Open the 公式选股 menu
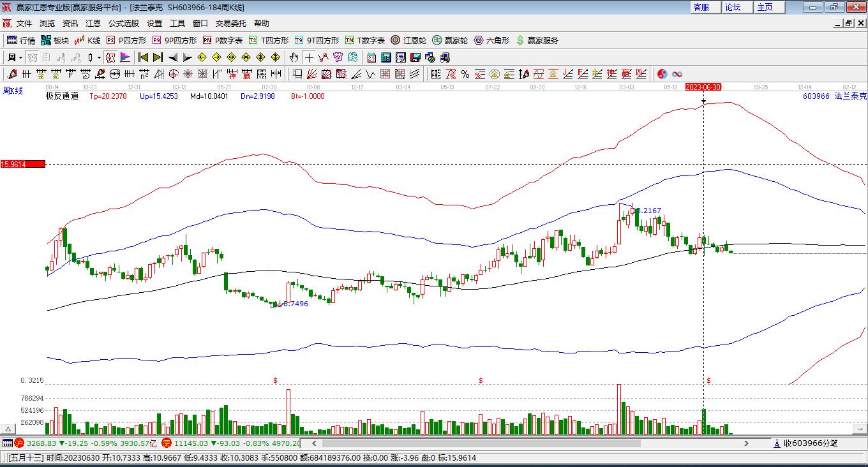The image size is (868, 467). [124, 23]
